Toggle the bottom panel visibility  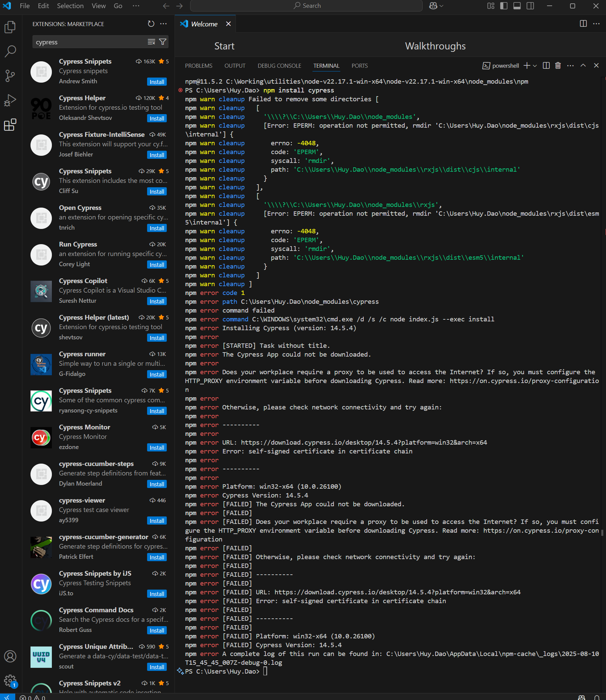point(517,6)
